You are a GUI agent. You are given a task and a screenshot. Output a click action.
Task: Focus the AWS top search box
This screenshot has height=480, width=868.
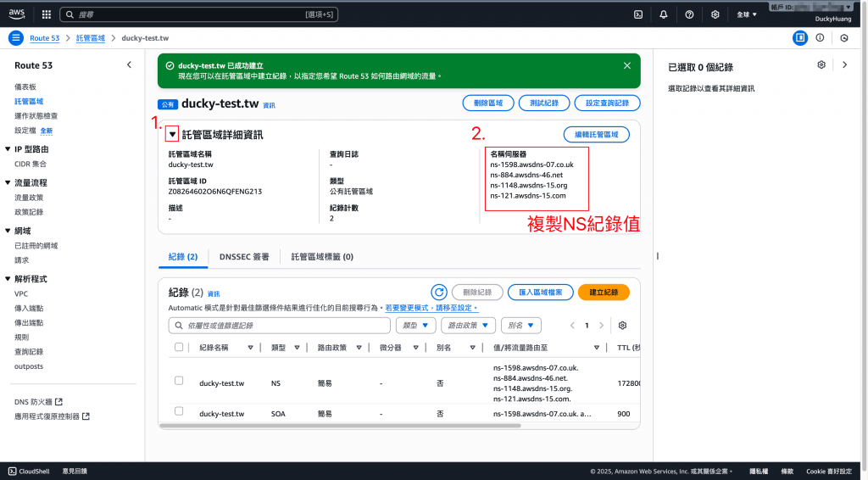[198, 14]
